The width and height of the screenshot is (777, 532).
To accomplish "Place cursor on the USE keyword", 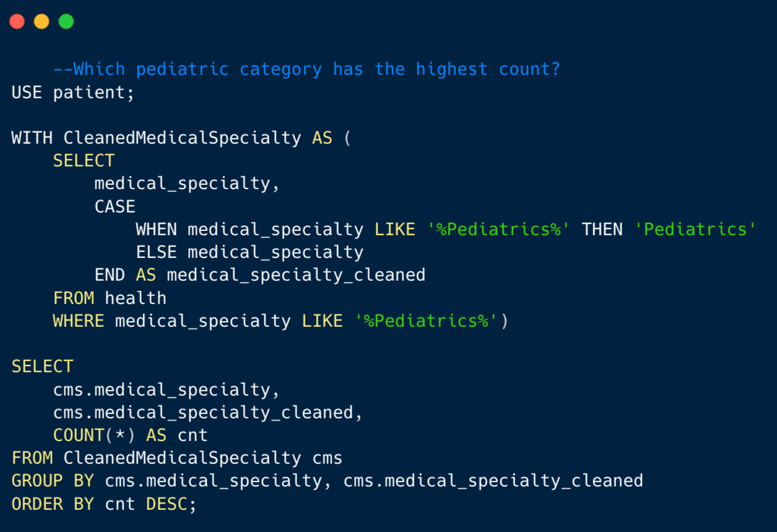I will point(27,92).
